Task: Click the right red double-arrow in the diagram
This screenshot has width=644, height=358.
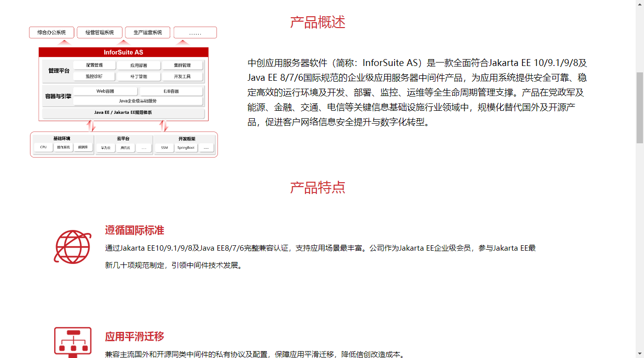Action: tap(164, 126)
